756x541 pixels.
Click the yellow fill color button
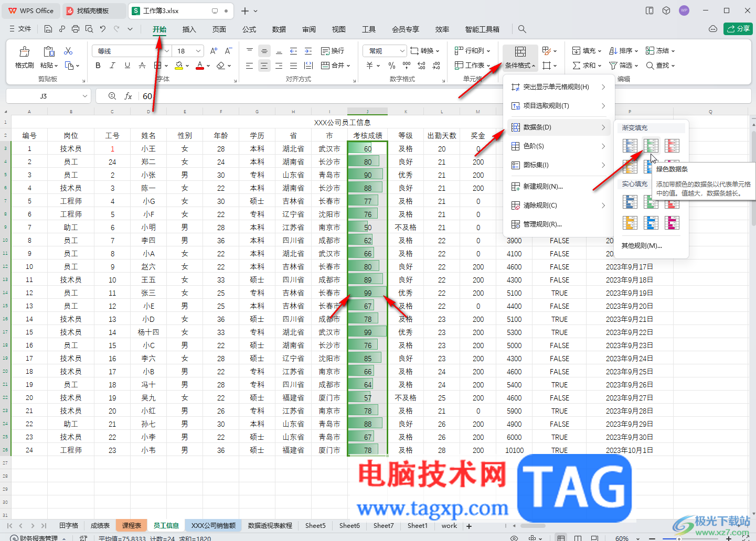[179, 66]
